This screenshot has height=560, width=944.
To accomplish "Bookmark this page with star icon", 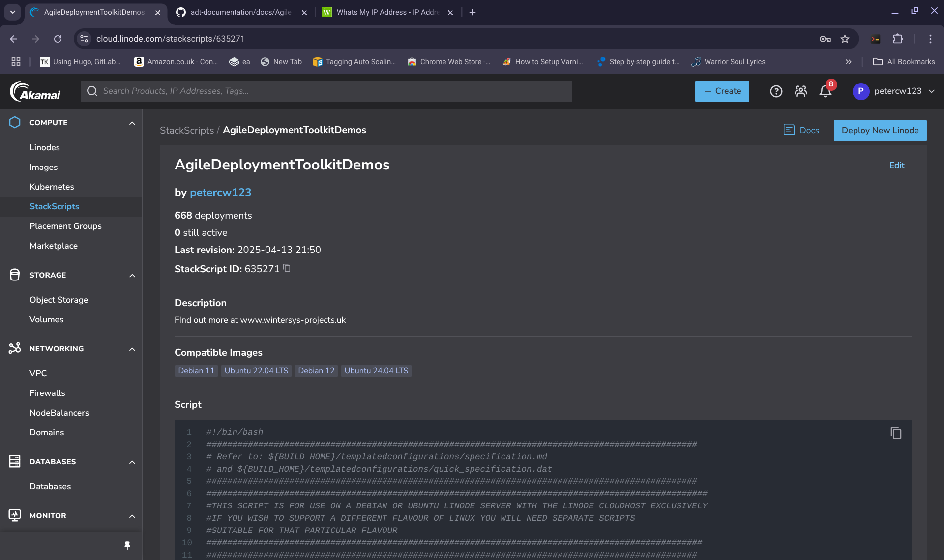I will coord(845,39).
